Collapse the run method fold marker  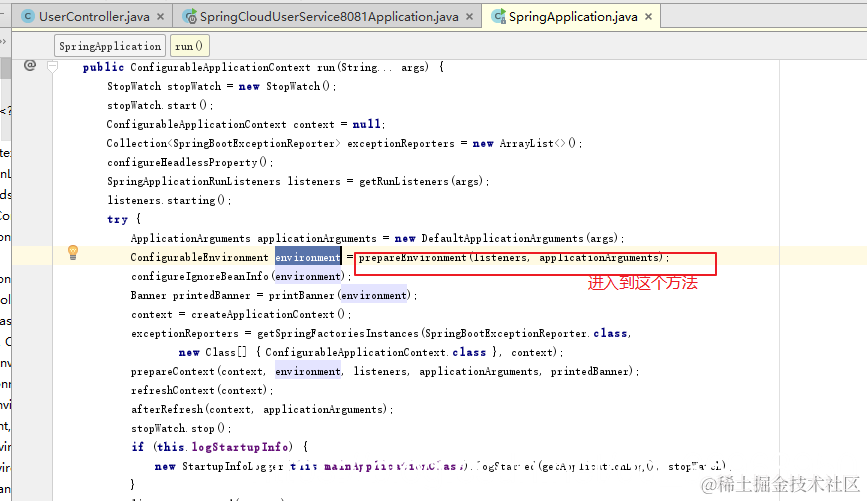53,67
